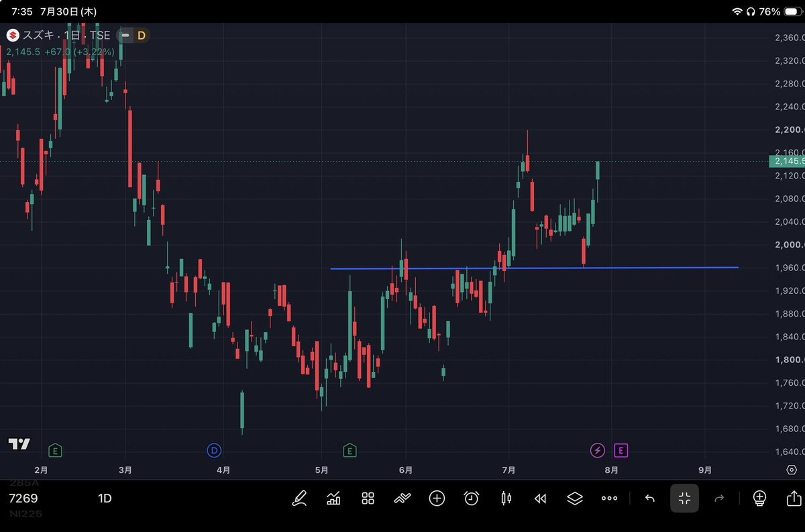The image size is (805, 532).
Task: Click the legend price change +67.0 (+3.22%)
Action: click(79, 52)
